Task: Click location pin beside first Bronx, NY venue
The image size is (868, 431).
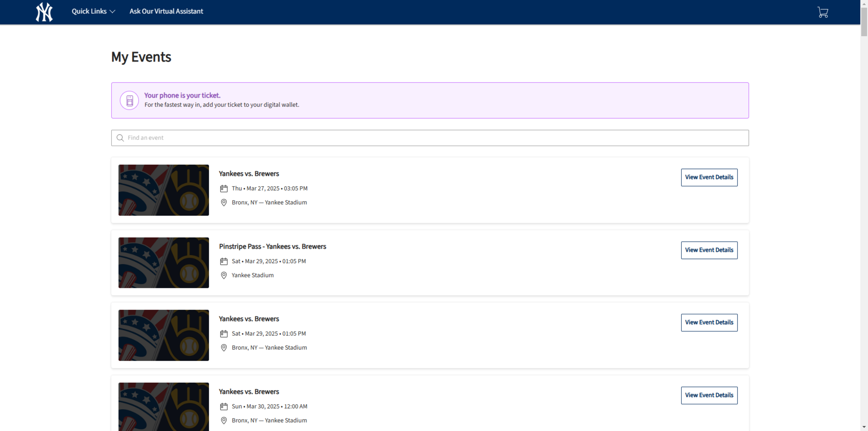Action: click(224, 203)
